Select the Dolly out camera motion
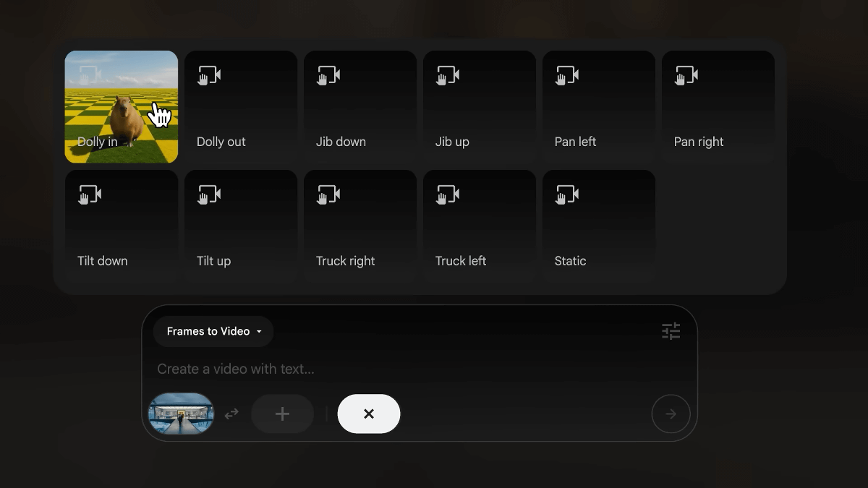The width and height of the screenshot is (868, 488). [x=241, y=107]
